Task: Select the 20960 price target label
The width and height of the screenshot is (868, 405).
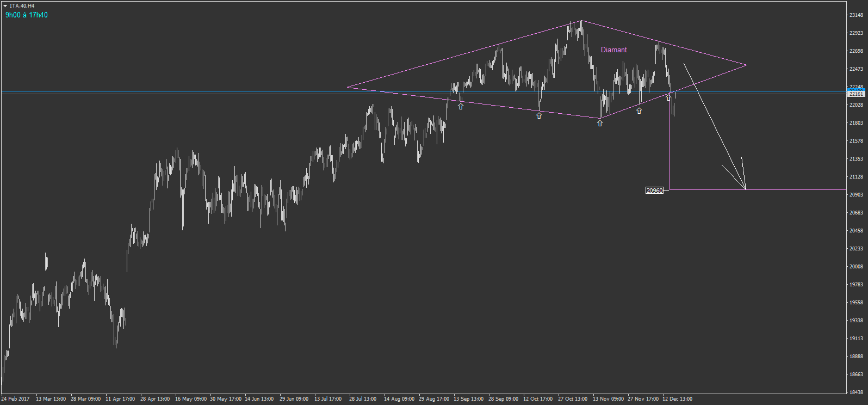Action: click(x=654, y=191)
